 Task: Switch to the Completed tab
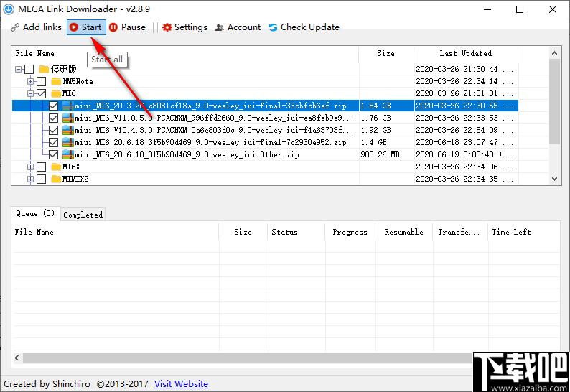pyautogui.click(x=83, y=215)
